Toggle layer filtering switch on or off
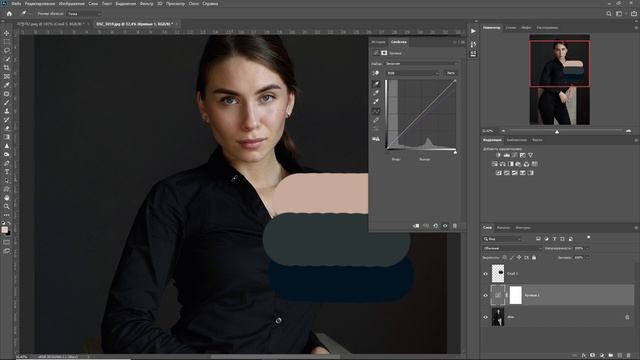 point(589,237)
